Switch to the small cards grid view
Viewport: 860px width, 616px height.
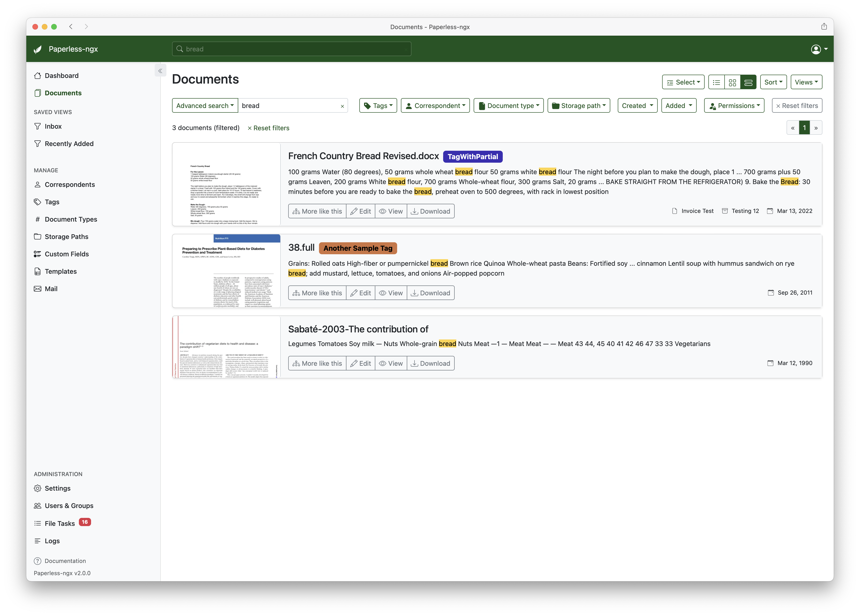tap(732, 82)
